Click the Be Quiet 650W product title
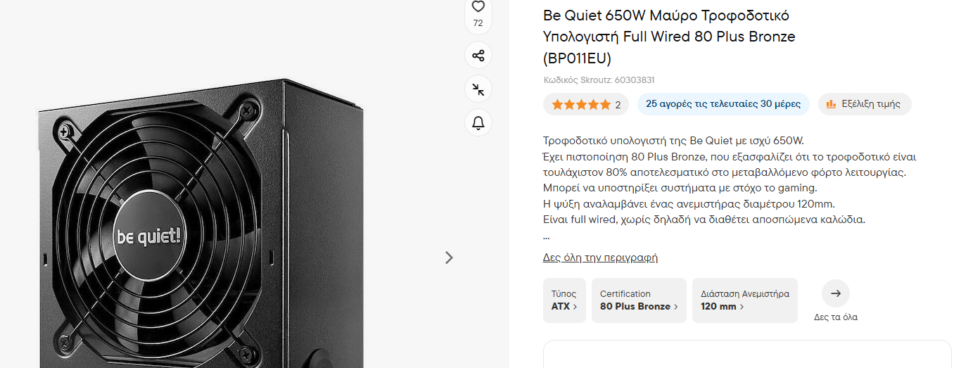Viewport: 980px width, 368px height. click(x=669, y=37)
